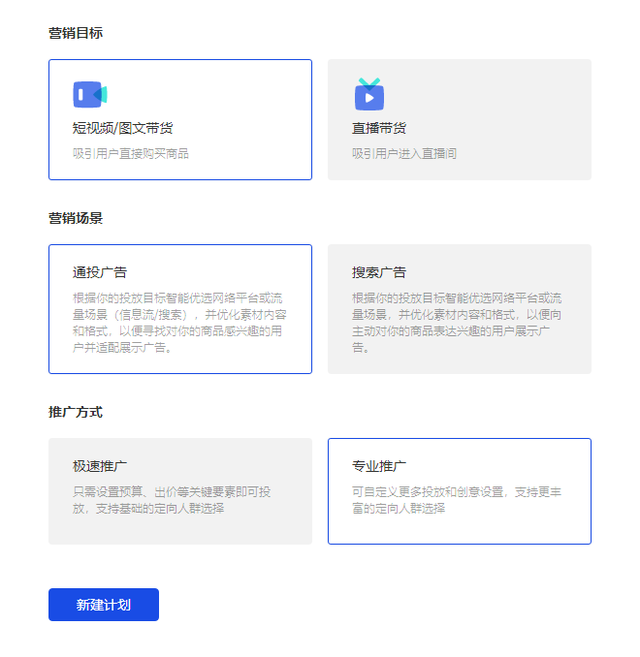Click the 新建计划 button

(104, 605)
